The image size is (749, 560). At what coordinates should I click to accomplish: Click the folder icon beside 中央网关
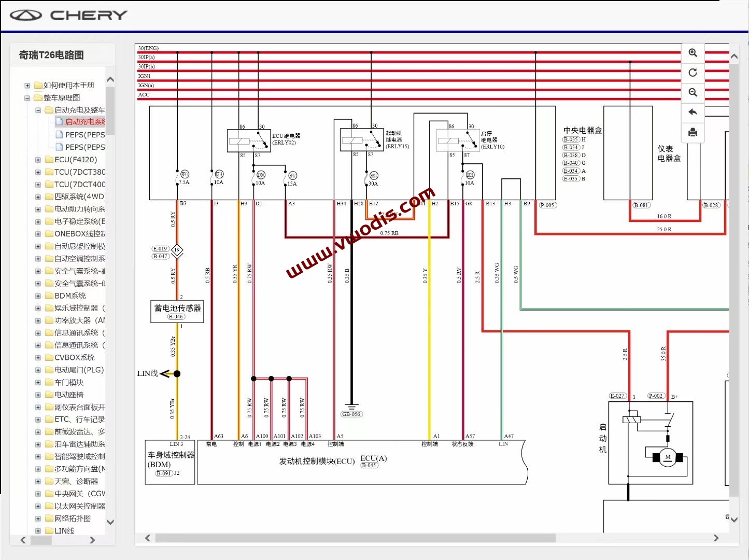pyautogui.click(x=49, y=494)
